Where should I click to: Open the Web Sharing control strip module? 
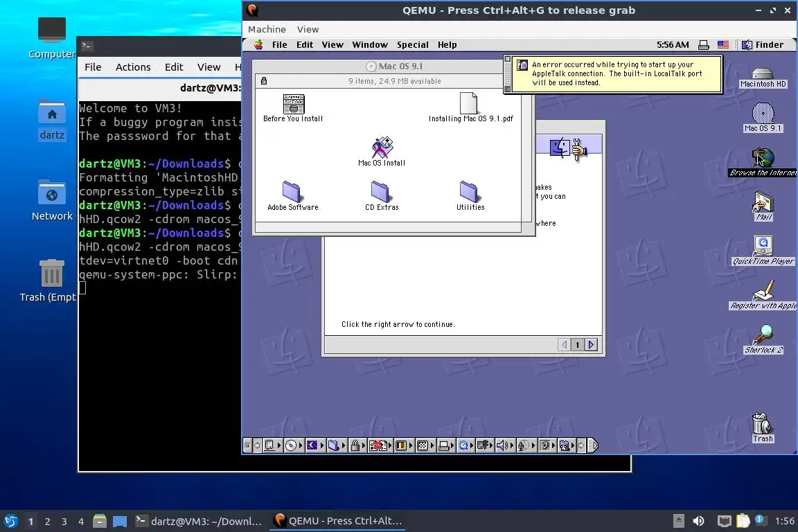567,446
